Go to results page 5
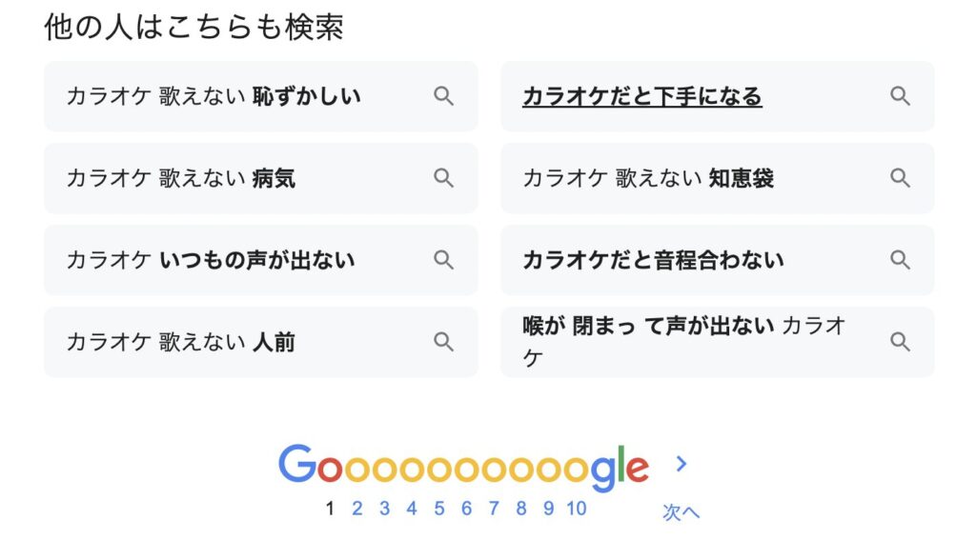Image resolution: width=976 pixels, height=560 pixels. pos(439,509)
